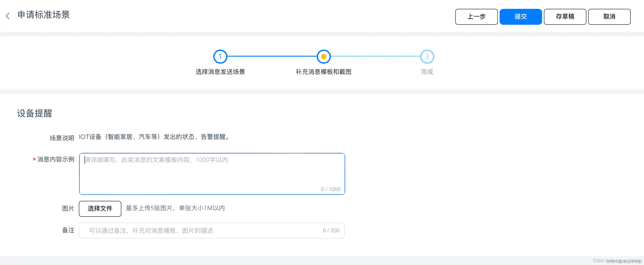Screen dimensions: 644x265
Task: Click the 备注 remarks input field
Action: pyautogui.click(x=200, y=230)
